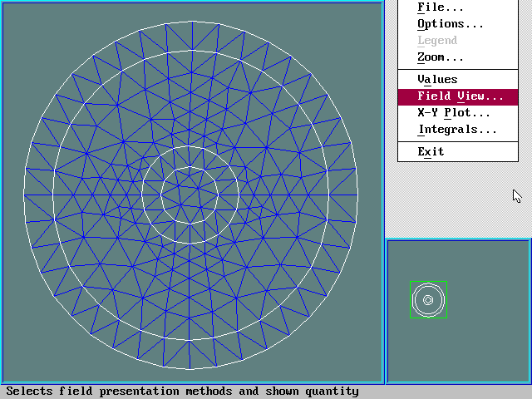Select the Values menu entry
This screenshot has width=532, height=399.
437,79
